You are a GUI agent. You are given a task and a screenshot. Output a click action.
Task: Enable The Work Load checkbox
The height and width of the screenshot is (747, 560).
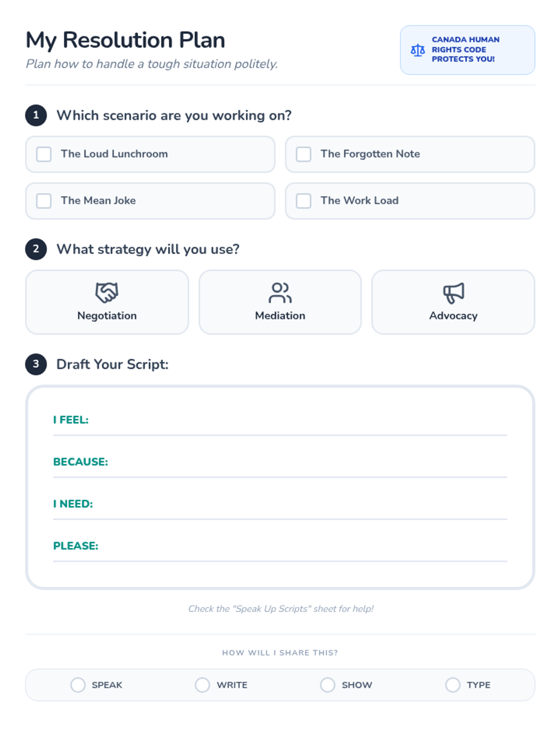304,201
